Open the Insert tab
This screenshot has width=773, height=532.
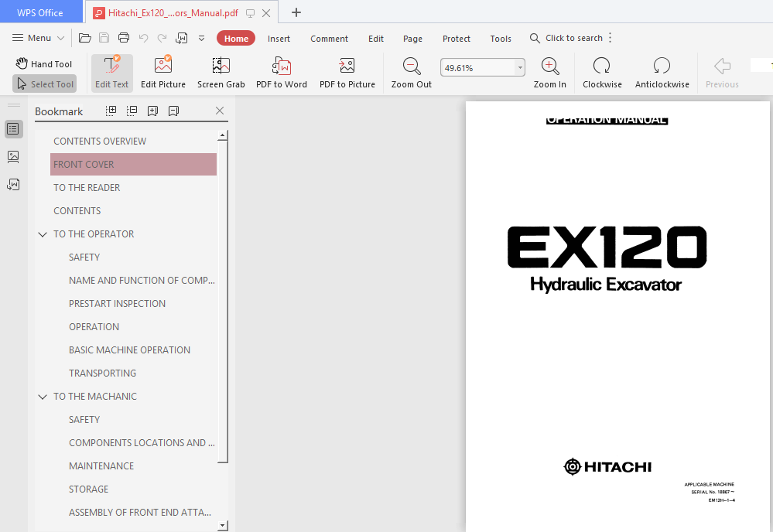[279, 39]
